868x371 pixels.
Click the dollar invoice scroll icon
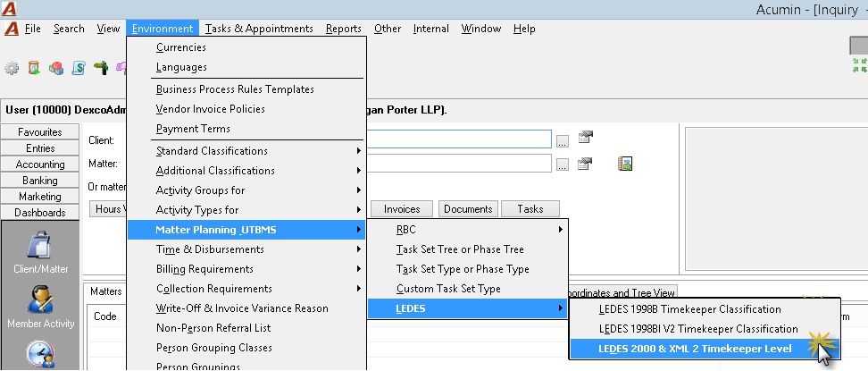(79, 68)
